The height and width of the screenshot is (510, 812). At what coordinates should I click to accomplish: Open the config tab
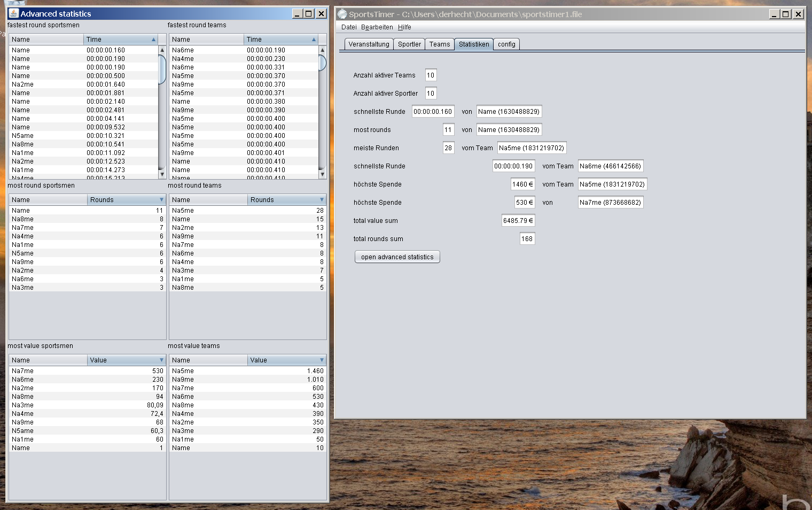click(506, 44)
